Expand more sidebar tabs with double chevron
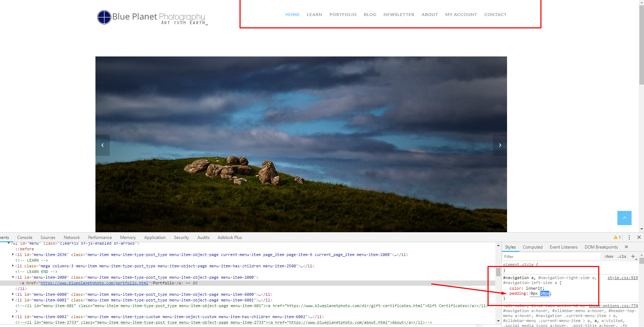 (626, 247)
